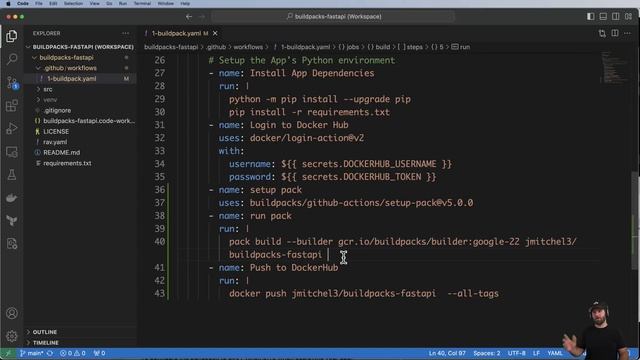
Task: Open the rav.yaml file
Action: click(80, 142)
